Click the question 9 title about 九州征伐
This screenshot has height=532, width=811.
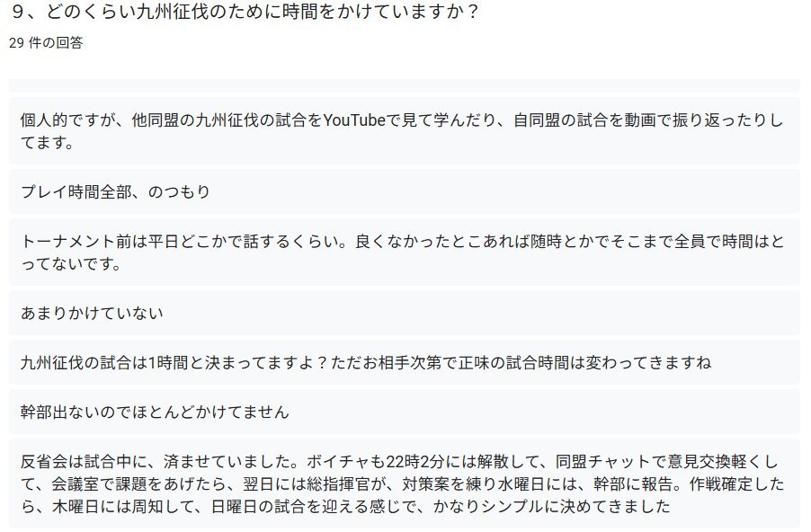pyautogui.click(x=245, y=12)
